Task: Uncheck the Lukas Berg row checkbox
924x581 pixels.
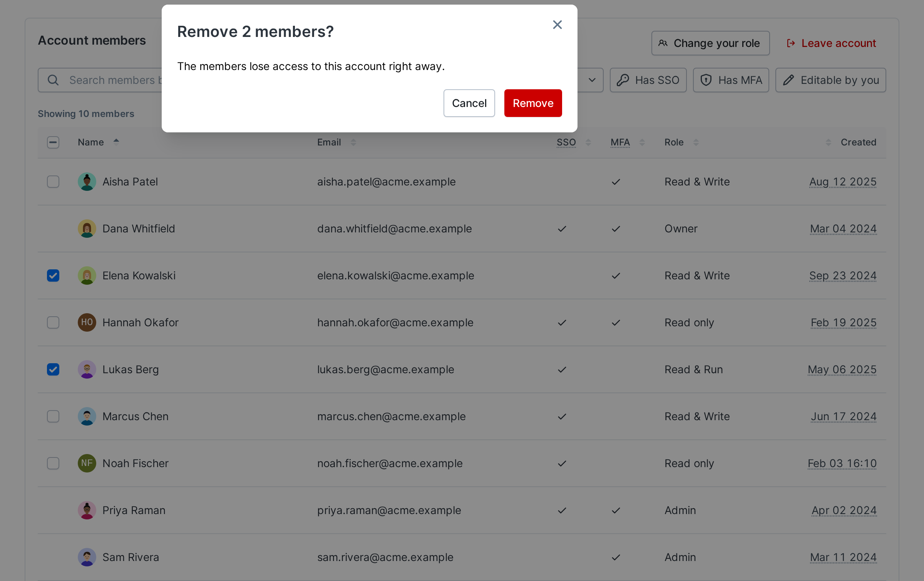Action: 53,369
